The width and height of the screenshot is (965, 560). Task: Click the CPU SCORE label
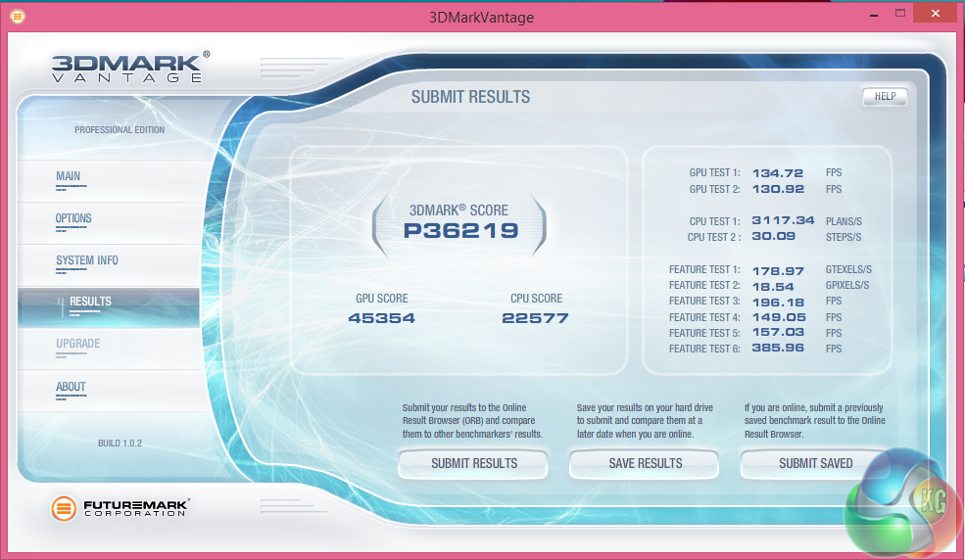pyautogui.click(x=536, y=299)
